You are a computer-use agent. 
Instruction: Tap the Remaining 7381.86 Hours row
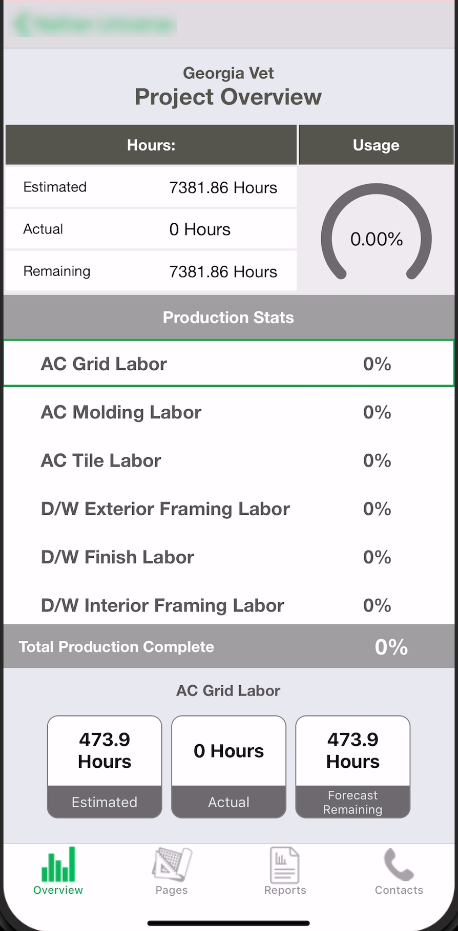click(151, 271)
